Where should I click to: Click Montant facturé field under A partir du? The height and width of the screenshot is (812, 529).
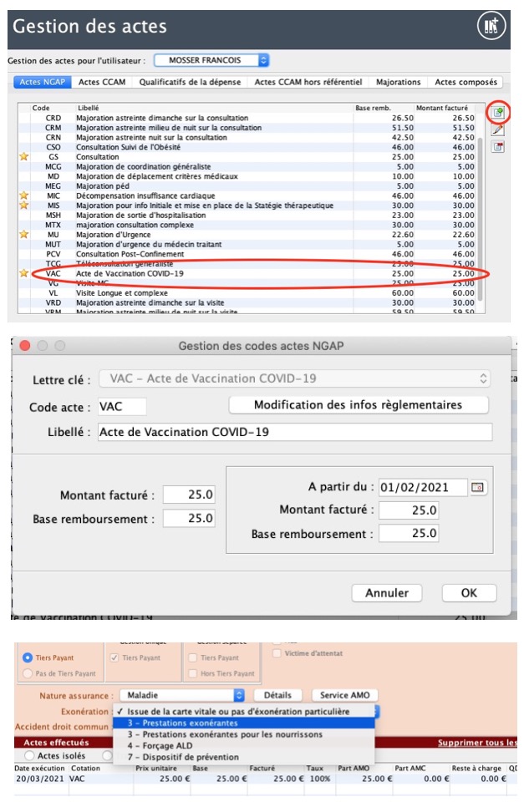point(409,510)
